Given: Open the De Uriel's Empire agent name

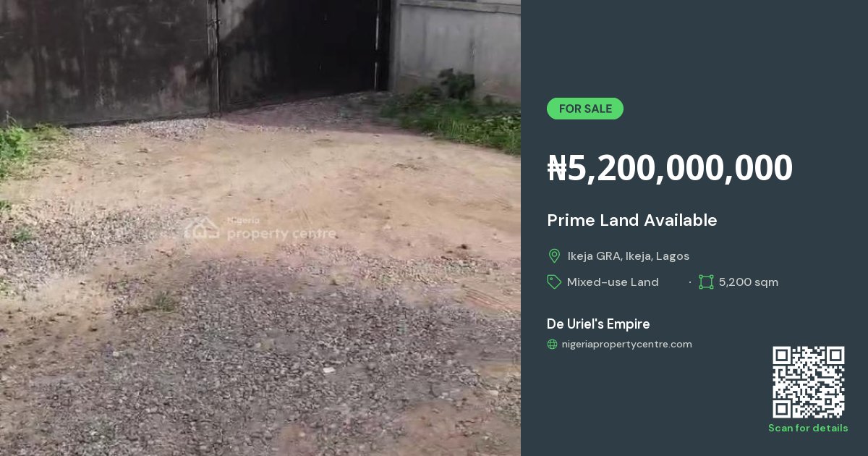Looking at the screenshot, I should coord(598,324).
